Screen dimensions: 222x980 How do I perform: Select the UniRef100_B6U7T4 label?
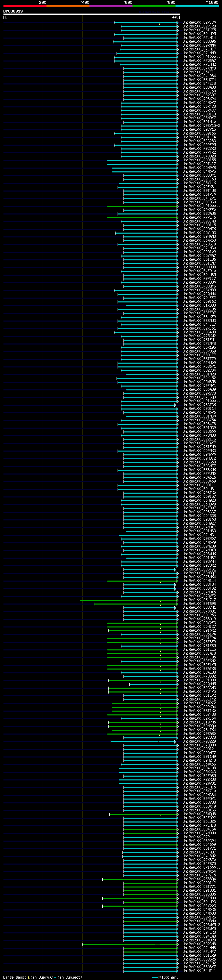199,80
